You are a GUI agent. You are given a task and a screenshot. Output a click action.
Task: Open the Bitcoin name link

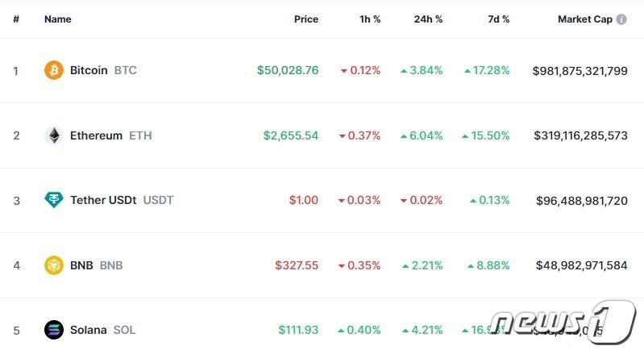click(89, 70)
